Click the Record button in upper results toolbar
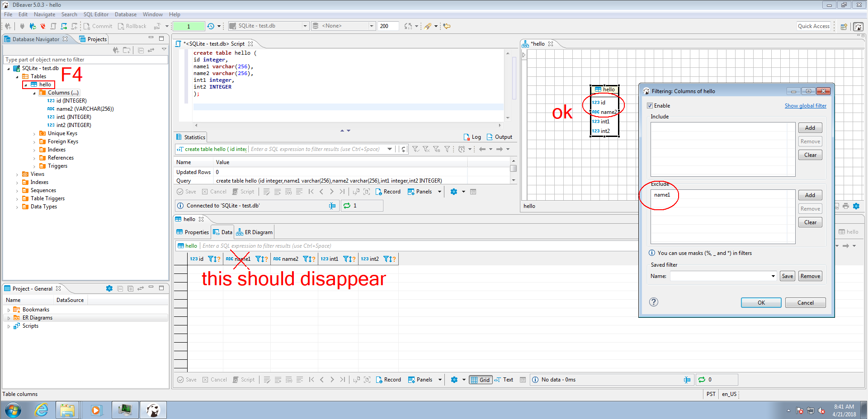868x419 pixels. pos(388,192)
